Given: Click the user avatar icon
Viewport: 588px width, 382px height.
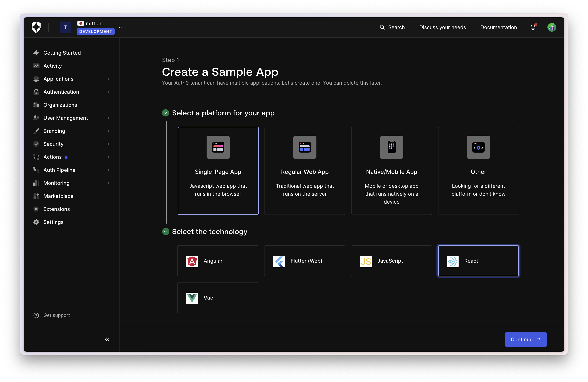Looking at the screenshot, I should pos(551,27).
